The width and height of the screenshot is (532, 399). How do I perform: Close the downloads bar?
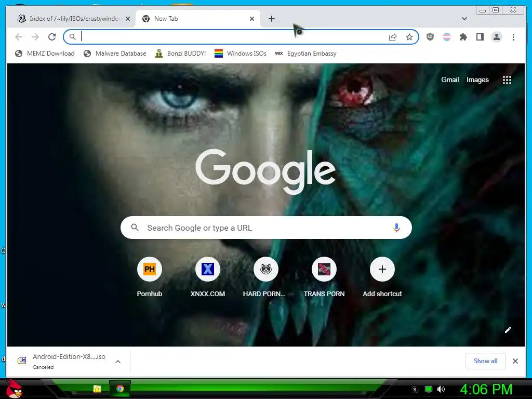coord(515,361)
